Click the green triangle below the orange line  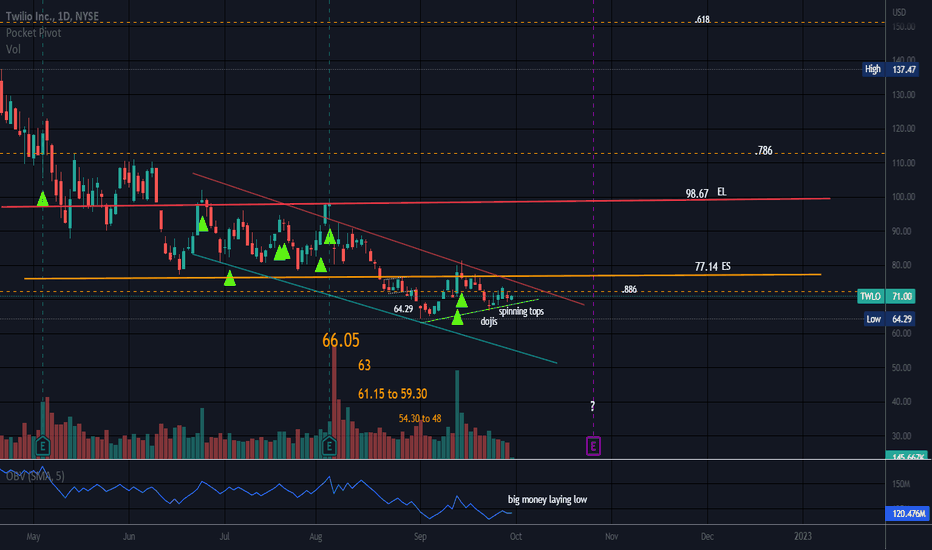pos(229,278)
